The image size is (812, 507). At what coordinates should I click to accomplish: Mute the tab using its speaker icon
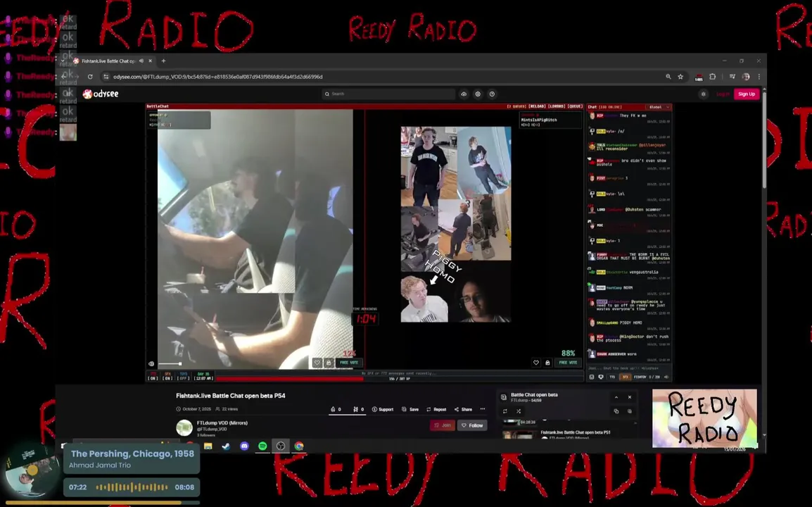pyautogui.click(x=141, y=61)
